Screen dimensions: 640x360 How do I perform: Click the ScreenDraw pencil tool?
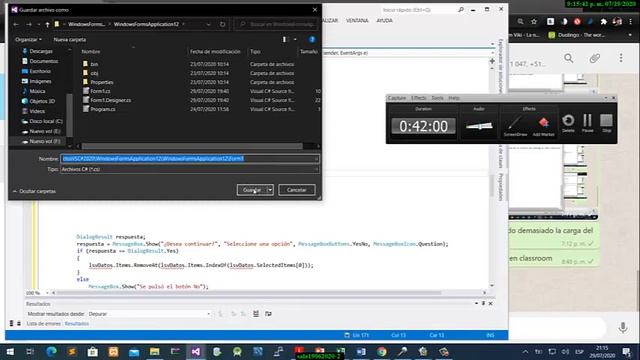click(x=515, y=125)
